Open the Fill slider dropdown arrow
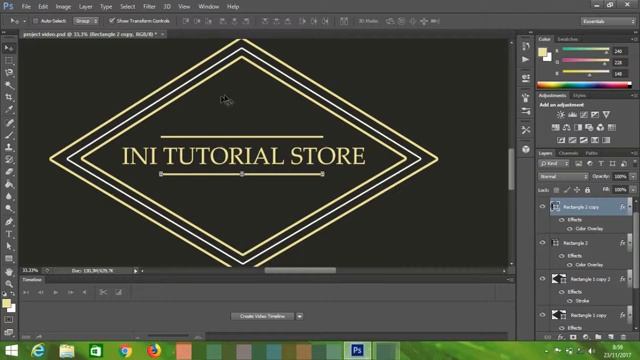 click(633, 190)
